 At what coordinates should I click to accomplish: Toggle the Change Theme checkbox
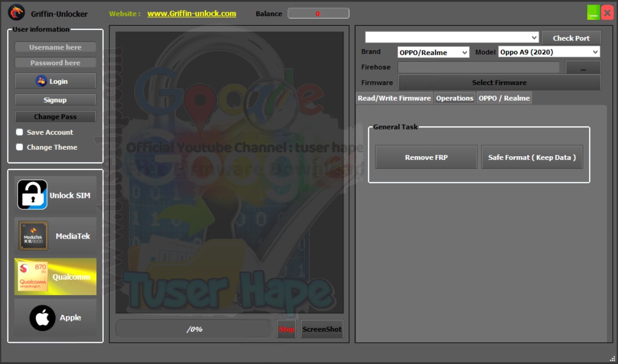[19, 147]
